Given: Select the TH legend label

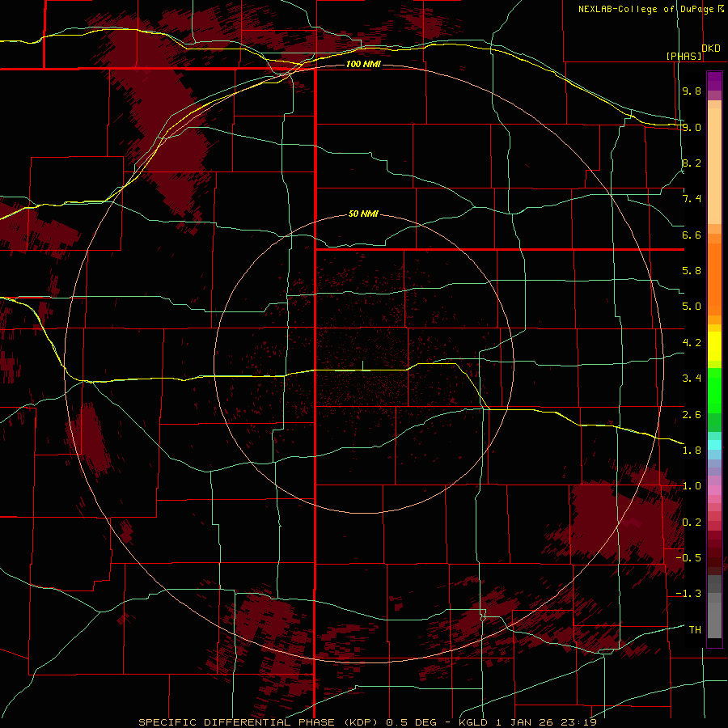Looking at the screenshot, I should pos(695,630).
